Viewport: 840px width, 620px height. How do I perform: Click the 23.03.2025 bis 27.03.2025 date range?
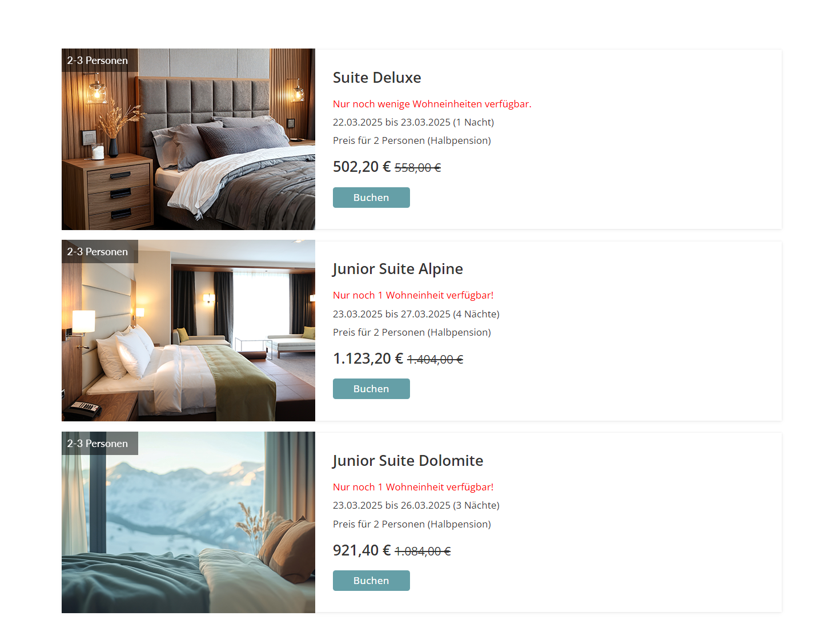(392, 314)
